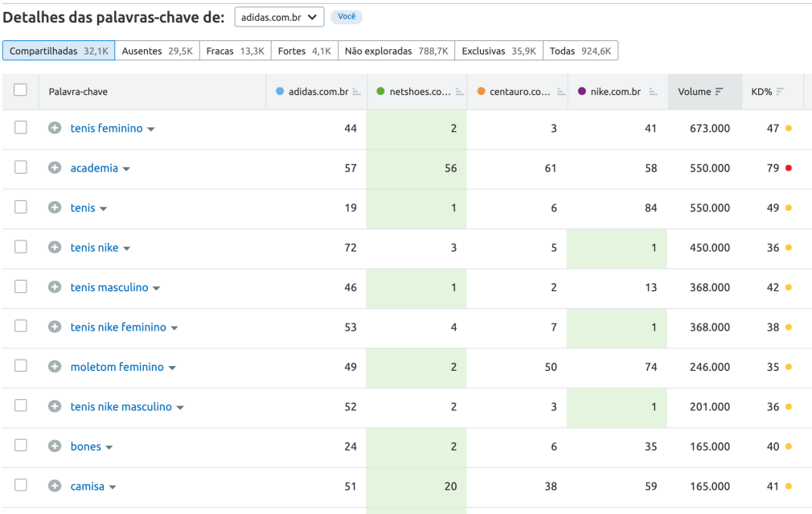This screenshot has height=514, width=812.
Task: Switch to Compartilhadas tab
Action: pyautogui.click(x=59, y=51)
